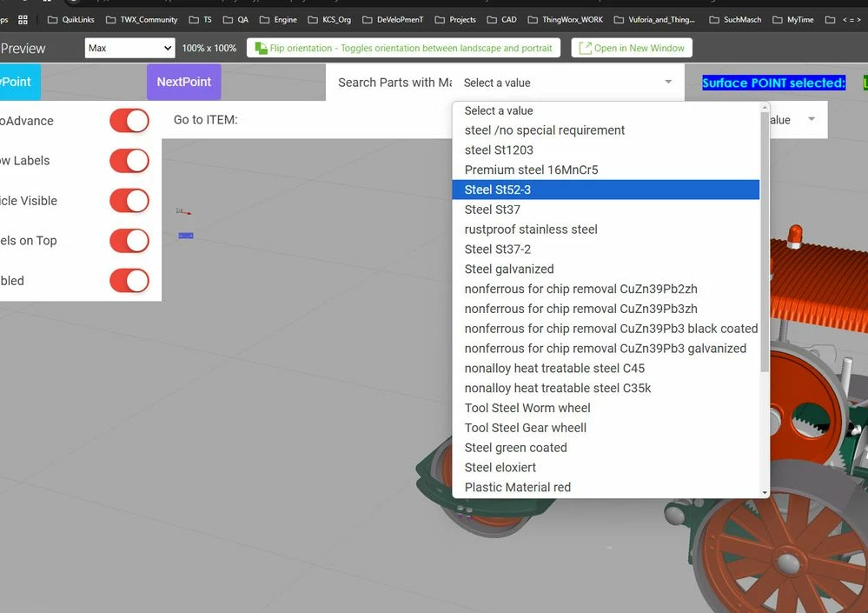868x613 pixels.
Task: Open the TS bookmark folder
Action: point(201,20)
